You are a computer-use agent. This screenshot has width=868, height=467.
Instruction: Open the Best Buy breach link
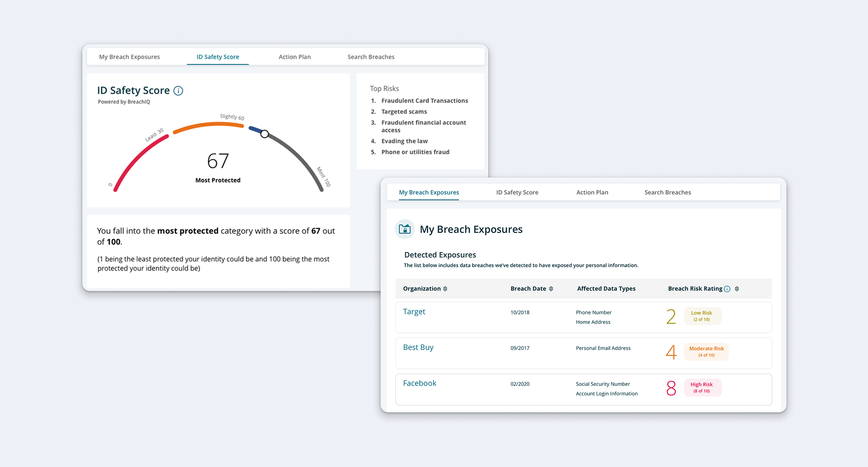click(x=418, y=347)
